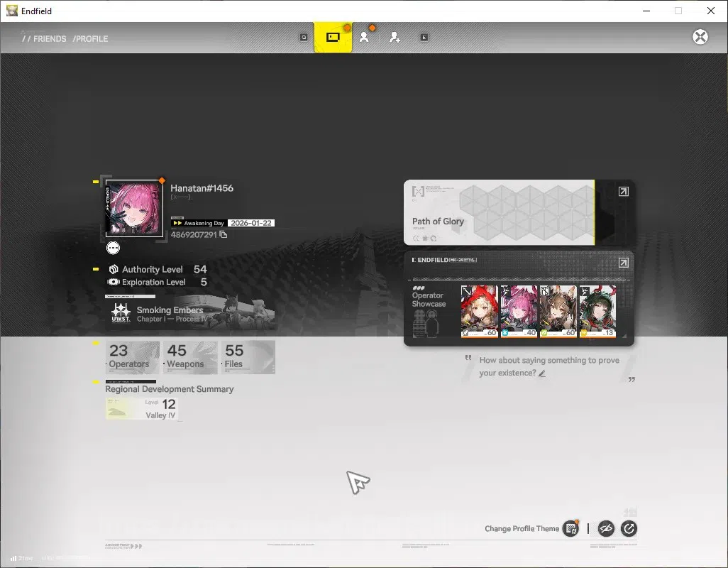The height and width of the screenshot is (568, 728).
Task: Click the E shortcut key icon
Action: click(424, 37)
